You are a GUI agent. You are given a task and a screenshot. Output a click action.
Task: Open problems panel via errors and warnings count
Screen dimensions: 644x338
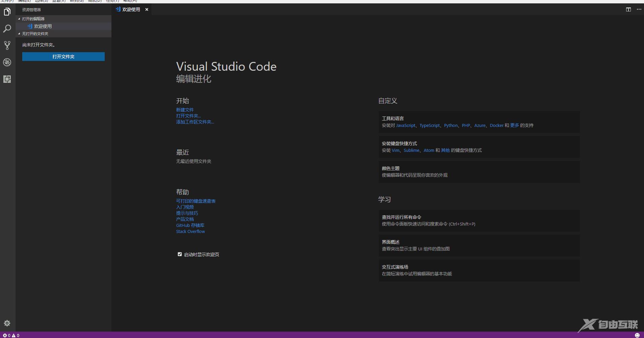[11, 335]
